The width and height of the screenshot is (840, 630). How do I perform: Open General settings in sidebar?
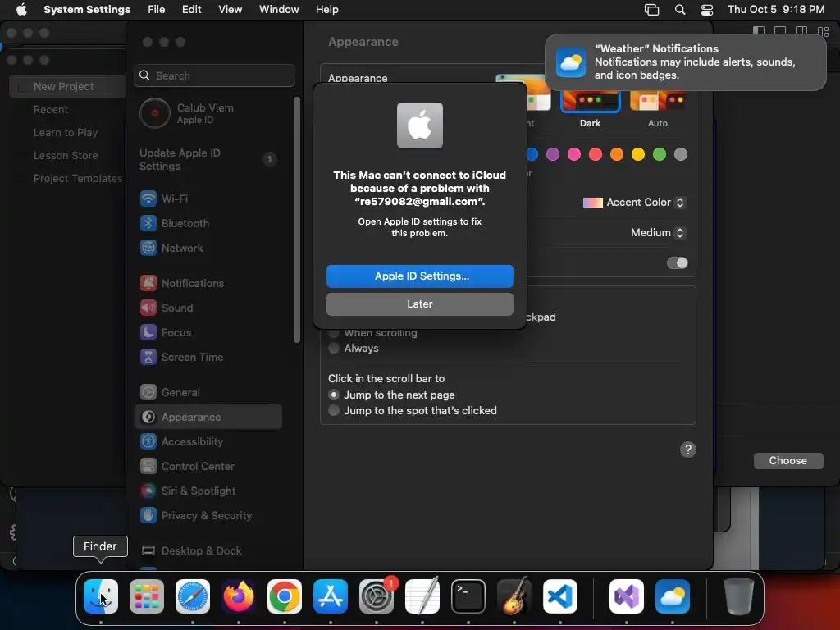(208, 393)
